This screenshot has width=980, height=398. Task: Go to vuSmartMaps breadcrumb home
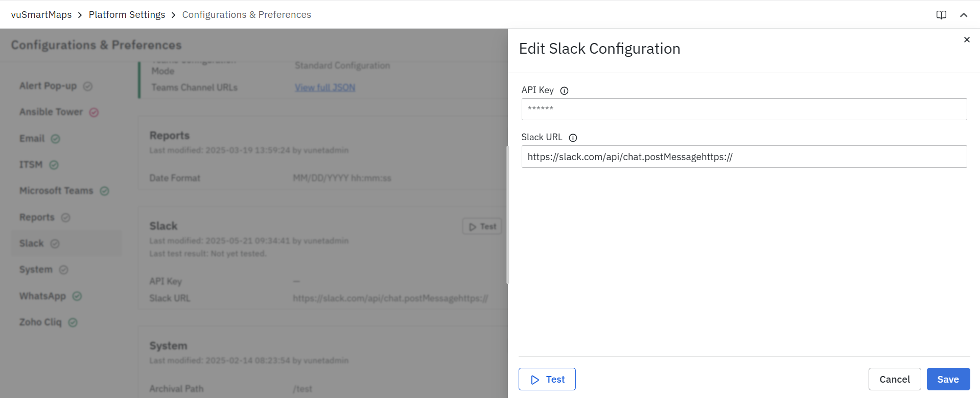point(41,15)
